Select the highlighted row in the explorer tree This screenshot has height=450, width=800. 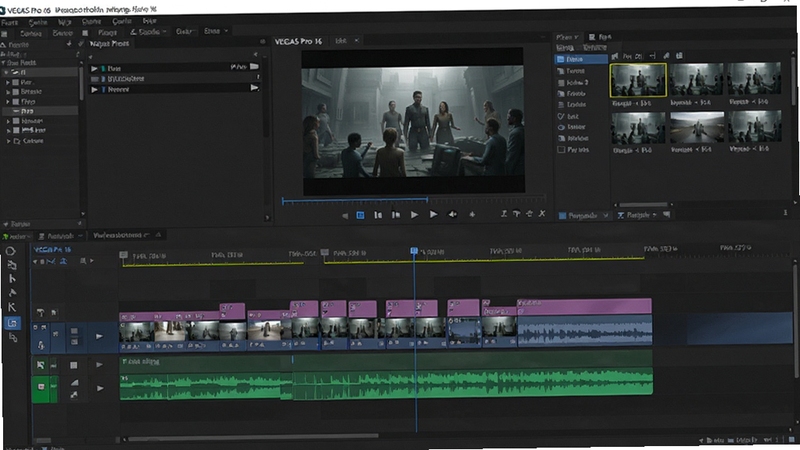tap(40, 111)
